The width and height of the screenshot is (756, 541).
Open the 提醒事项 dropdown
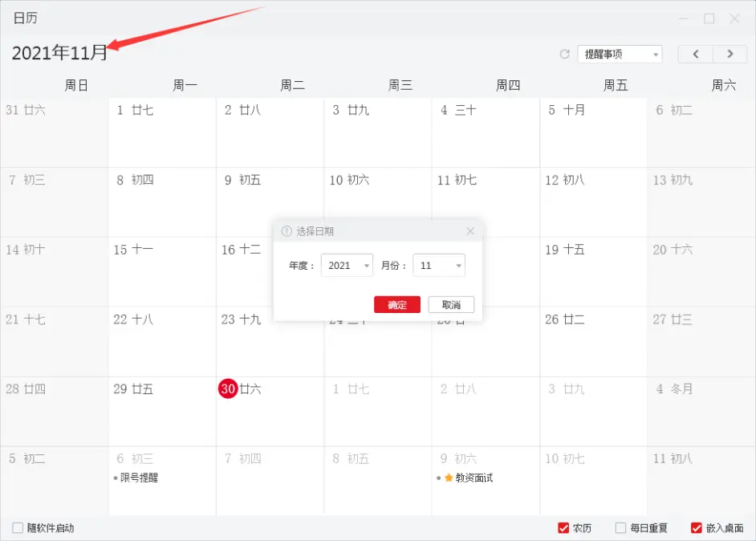pyautogui.click(x=618, y=54)
